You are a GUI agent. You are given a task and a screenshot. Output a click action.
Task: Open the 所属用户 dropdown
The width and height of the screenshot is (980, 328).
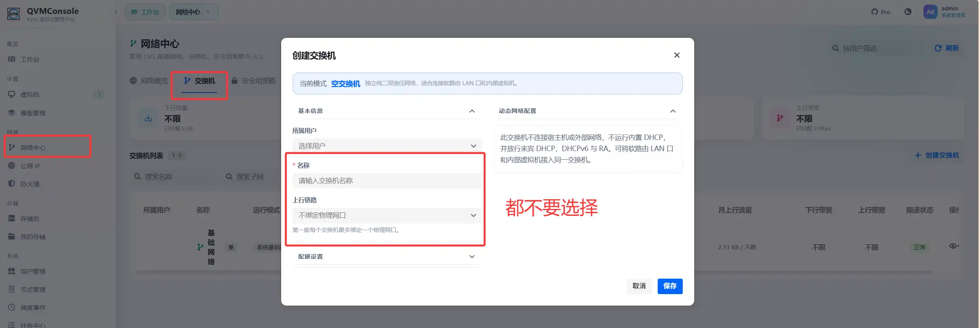(387, 146)
